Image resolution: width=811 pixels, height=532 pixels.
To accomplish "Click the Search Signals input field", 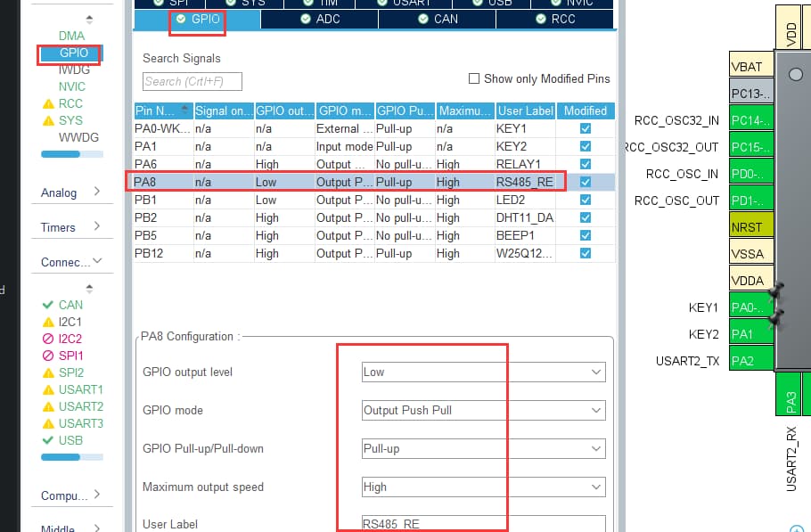I will [x=192, y=81].
